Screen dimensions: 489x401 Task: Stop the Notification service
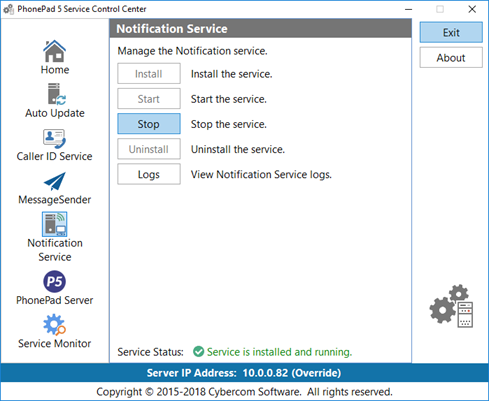tap(149, 124)
